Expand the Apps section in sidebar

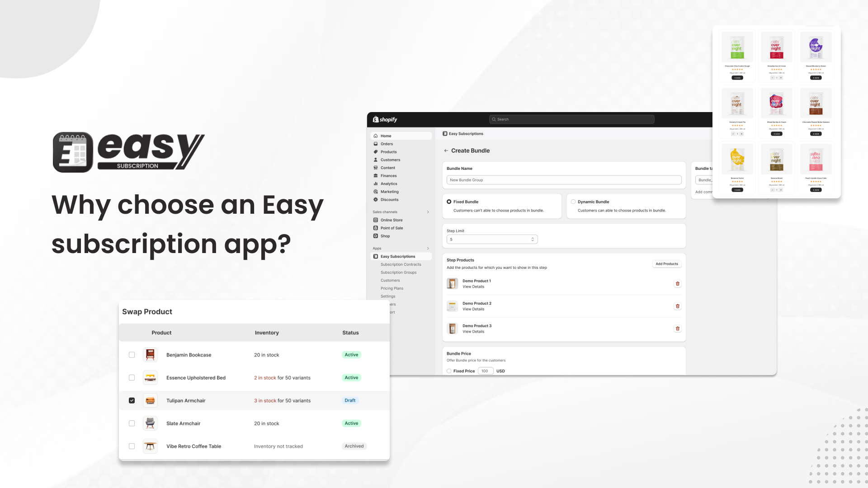(428, 249)
